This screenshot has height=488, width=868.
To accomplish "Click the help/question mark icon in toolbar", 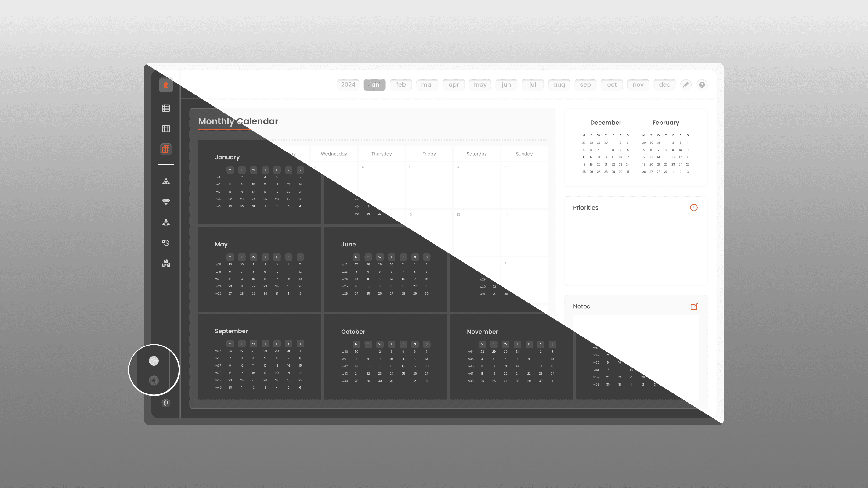I will coord(702,84).
